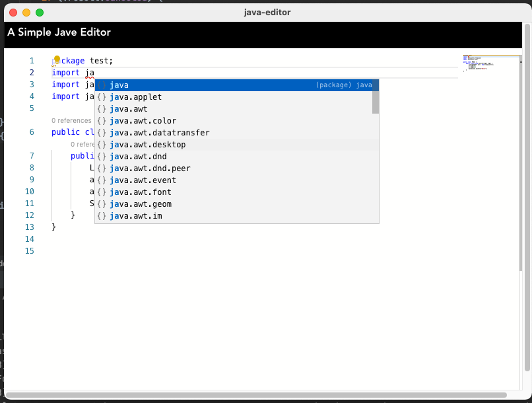Click the {} icon beside java.applet

click(101, 96)
